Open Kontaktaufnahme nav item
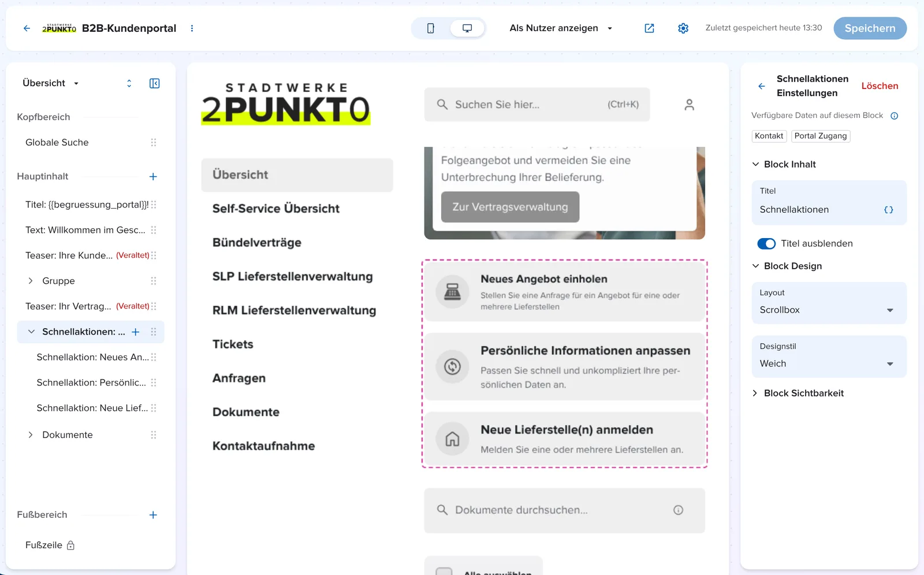This screenshot has height=575, width=924. tap(264, 446)
